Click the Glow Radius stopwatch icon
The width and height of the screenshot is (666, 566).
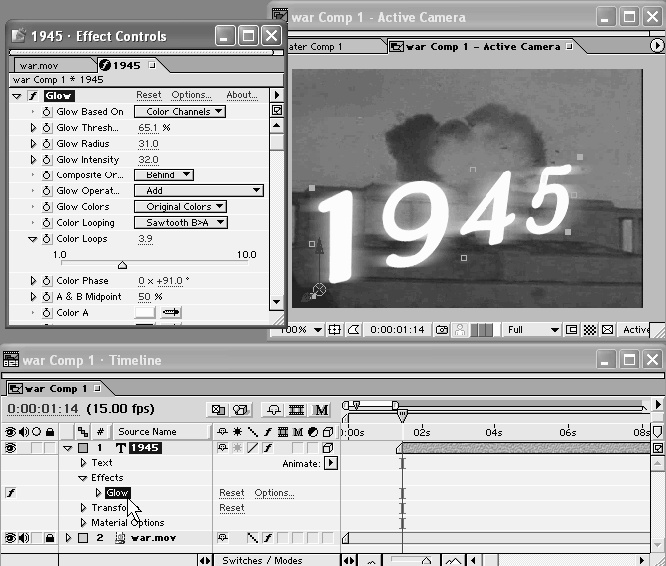tap(46, 144)
